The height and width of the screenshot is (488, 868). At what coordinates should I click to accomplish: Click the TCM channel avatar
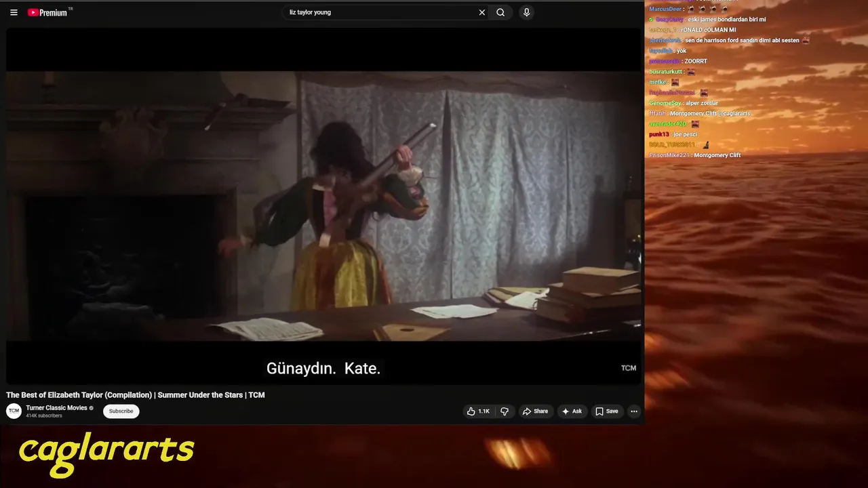(14, 411)
